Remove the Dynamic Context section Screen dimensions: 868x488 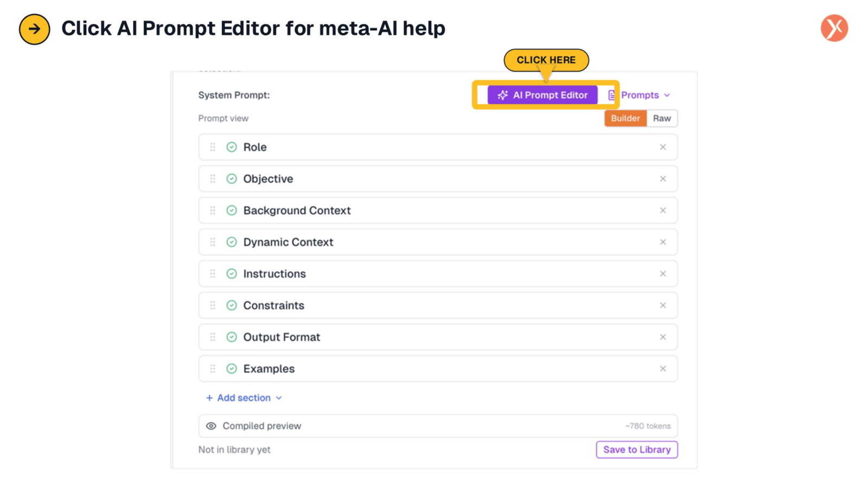point(663,242)
